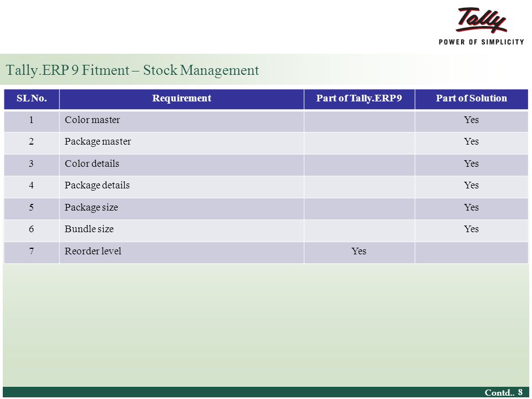This screenshot has height=399, width=532.
Task: Select the 'Package size' requirement cell
Action: pyautogui.click(x=182, y=208)
